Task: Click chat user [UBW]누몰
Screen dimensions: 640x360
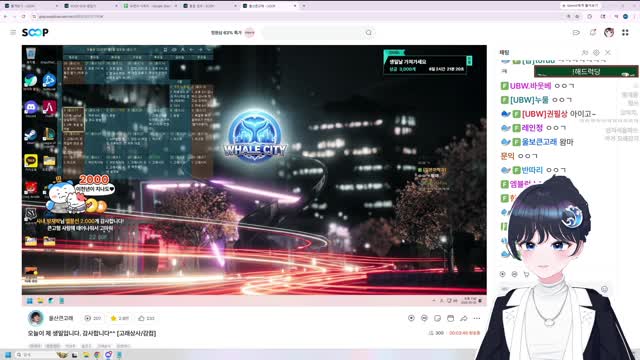Action: pyautogui.click(x=529, y=100)
